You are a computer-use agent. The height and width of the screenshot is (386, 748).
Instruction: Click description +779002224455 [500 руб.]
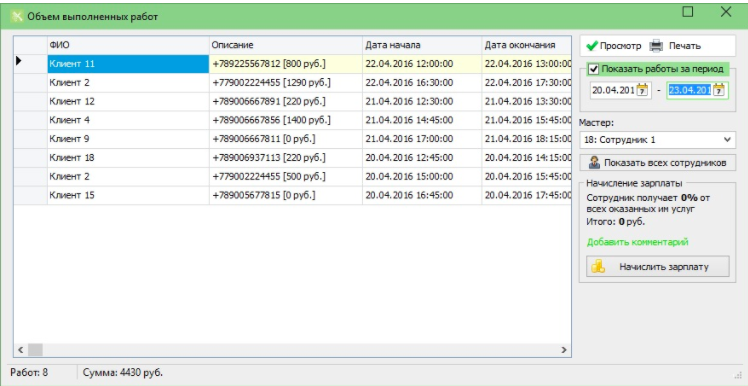pyautogui.click(x=286, y=177)
